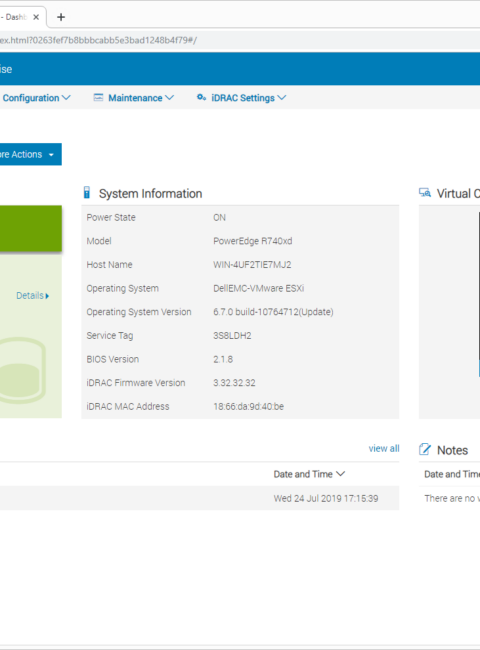480x650 pixels.
Task: Expand the Maintenance chevron
Action: (x=169, y=98)
